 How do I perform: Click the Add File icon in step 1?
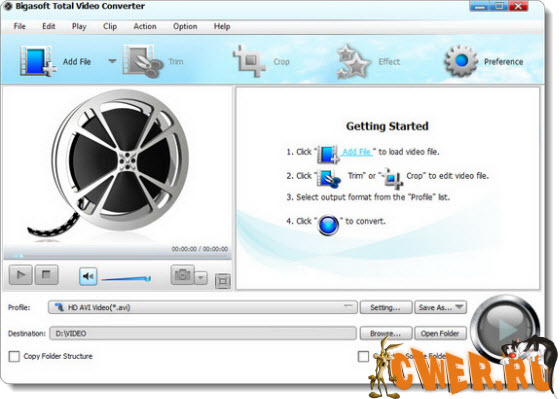point(328,154)
